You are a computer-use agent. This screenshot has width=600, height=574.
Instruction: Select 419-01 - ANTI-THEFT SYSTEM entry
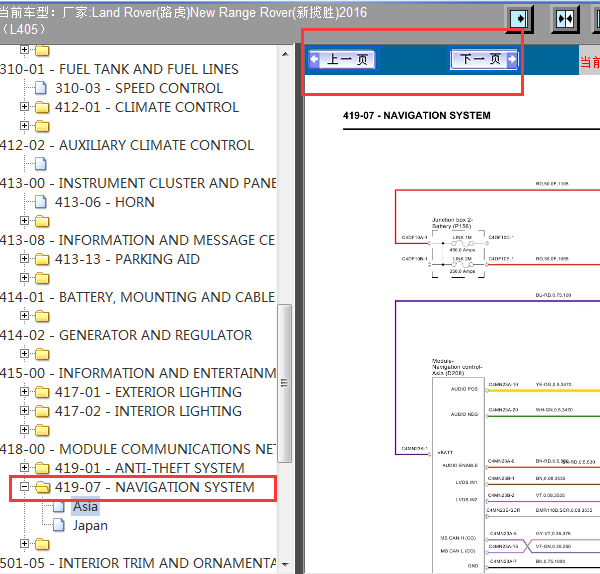pyautogui.click(x=150, y=468)
